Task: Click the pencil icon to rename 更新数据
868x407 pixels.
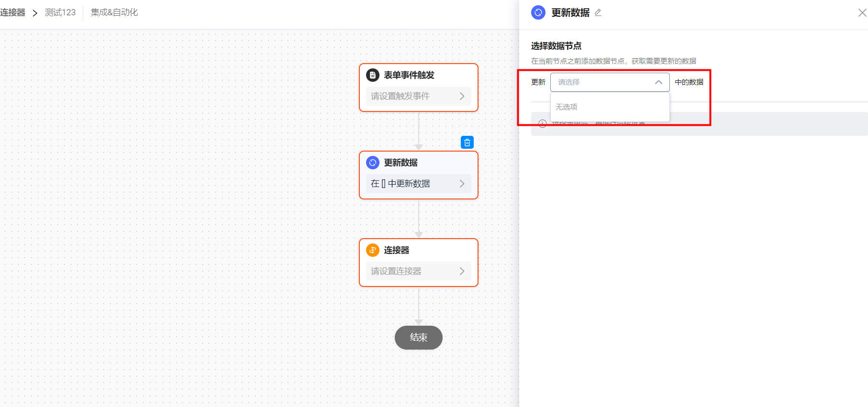Action: point(598,13)
